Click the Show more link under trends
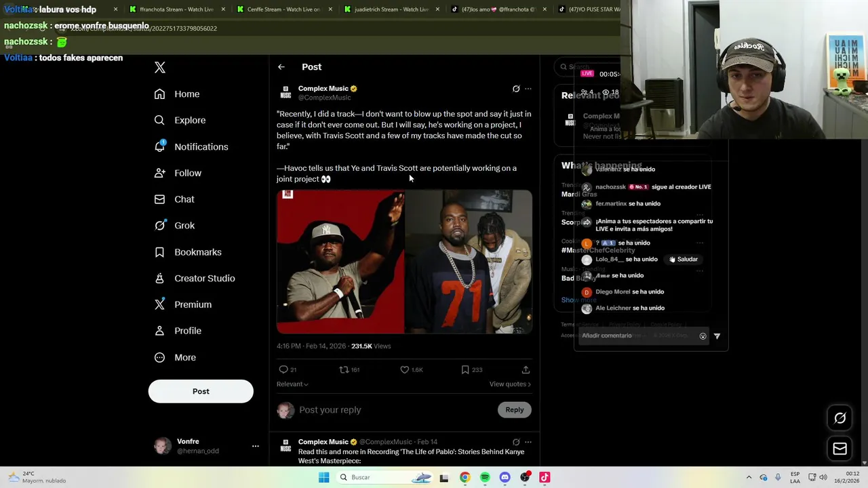This screenshot has width=868, height=488. click(x=578, y=300)
